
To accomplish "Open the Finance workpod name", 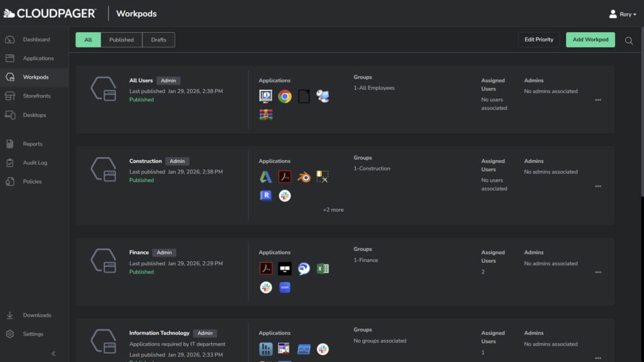I will (x=139, y=253).
